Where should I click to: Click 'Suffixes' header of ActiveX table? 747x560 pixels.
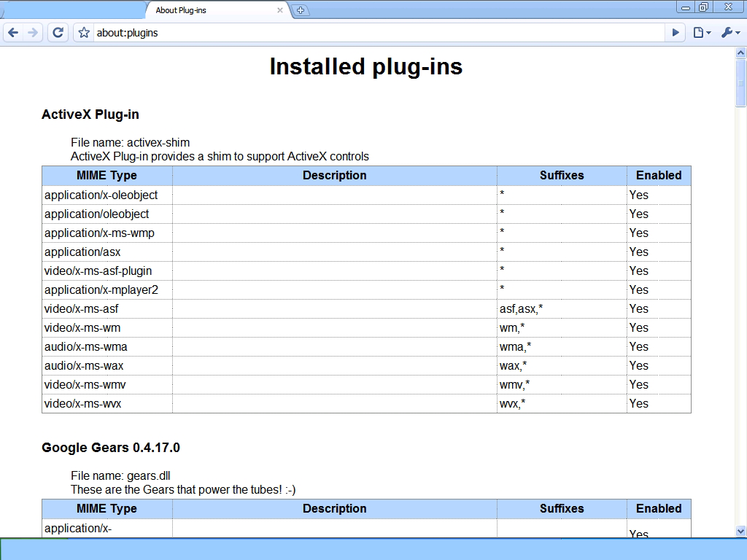coord(562,175)
